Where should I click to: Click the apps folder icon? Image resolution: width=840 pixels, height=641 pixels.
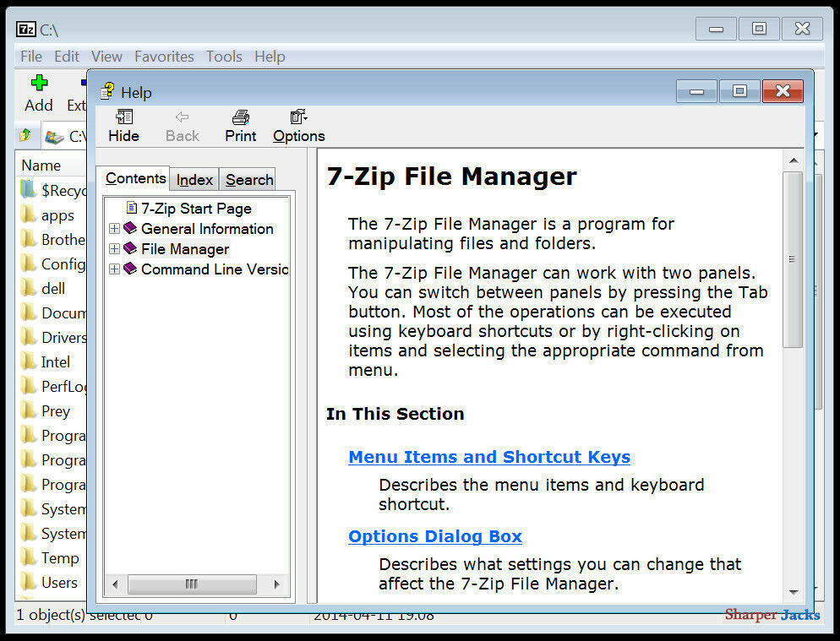point(28,215)
